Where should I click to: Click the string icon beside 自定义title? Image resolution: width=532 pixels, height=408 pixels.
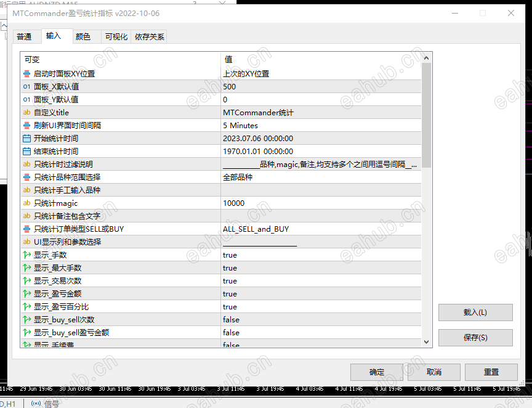coord(27,112)
